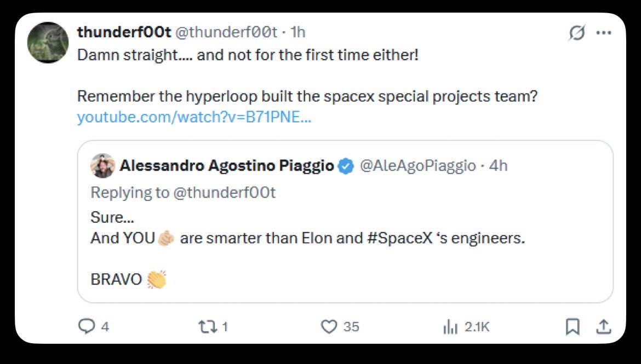Click the share upload icon
This screenshot has width=641, height=364.
[603, 327]
